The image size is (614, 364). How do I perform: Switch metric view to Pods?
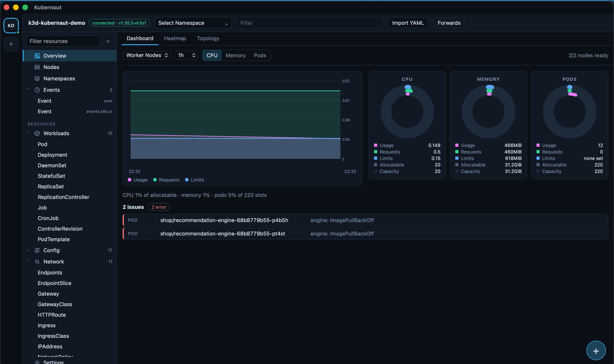pyautogui.click(x=260, y=55)
